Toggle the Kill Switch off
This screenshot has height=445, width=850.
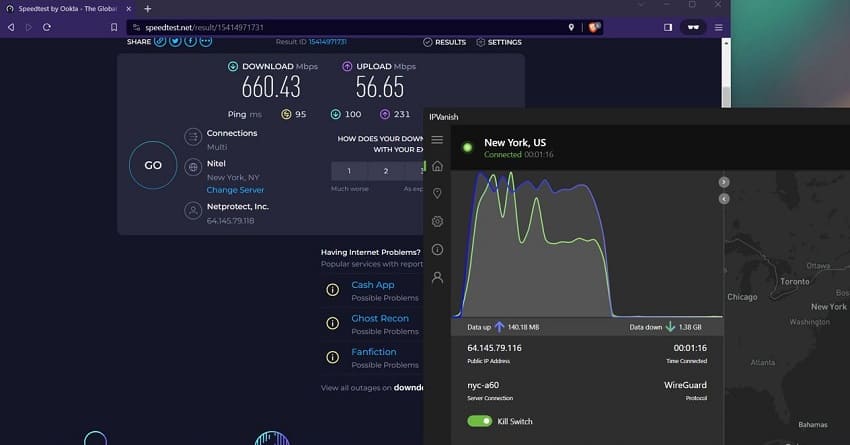[480, 421]
